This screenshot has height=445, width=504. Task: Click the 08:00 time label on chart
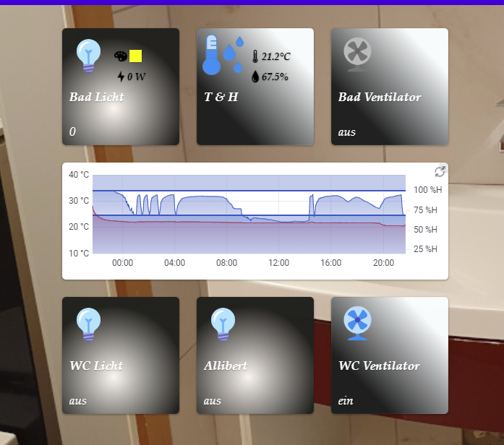click(x=226, y=263)
